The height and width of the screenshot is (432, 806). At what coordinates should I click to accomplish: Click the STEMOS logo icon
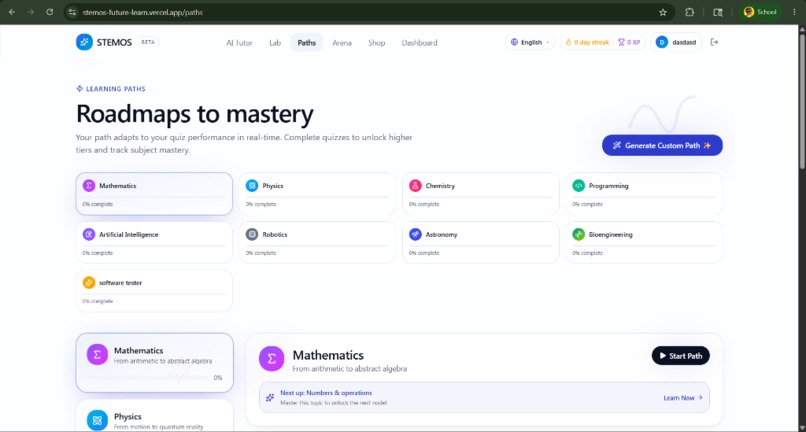(x=84, y=42)
